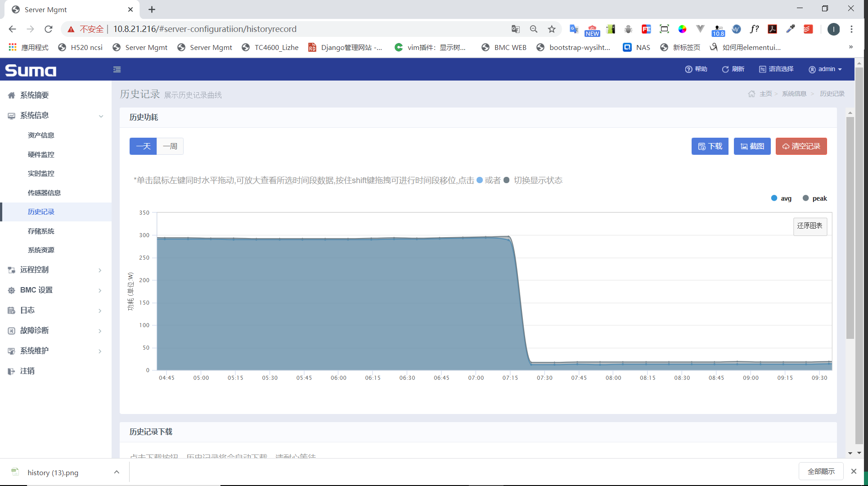Viewport: 868px width, 486px height.
Task: Open 实时监控 submenu item
Action: coord(41,173)
